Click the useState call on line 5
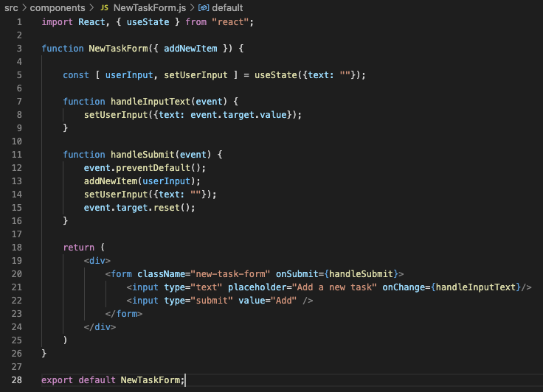Image resolution: width=543 pixels, height=392 pixels. click(x=276, y=75)
